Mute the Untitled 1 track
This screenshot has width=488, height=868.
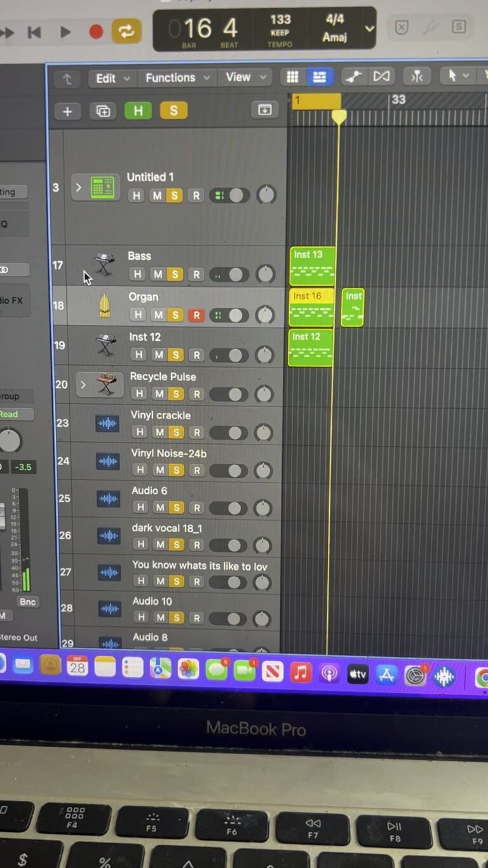tap(156, 196)
